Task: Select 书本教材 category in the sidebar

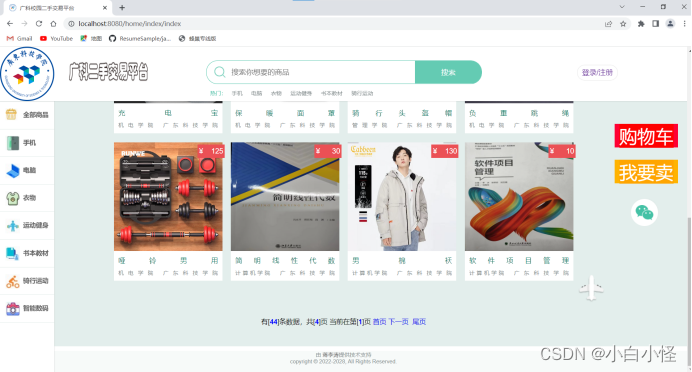Action: (35, 253)
